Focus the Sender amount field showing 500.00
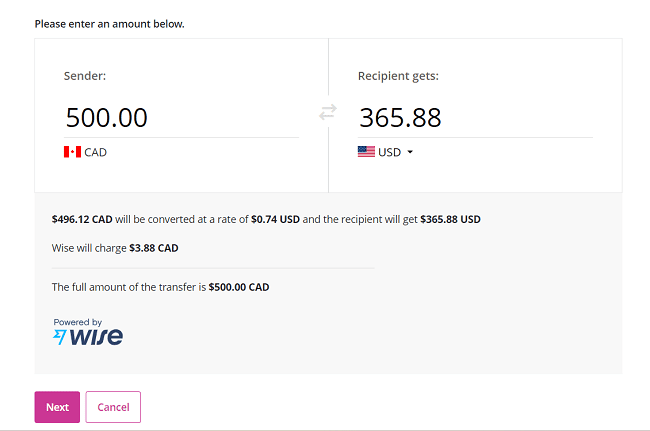This screenshot has width=650, height=431. point(180,117)
